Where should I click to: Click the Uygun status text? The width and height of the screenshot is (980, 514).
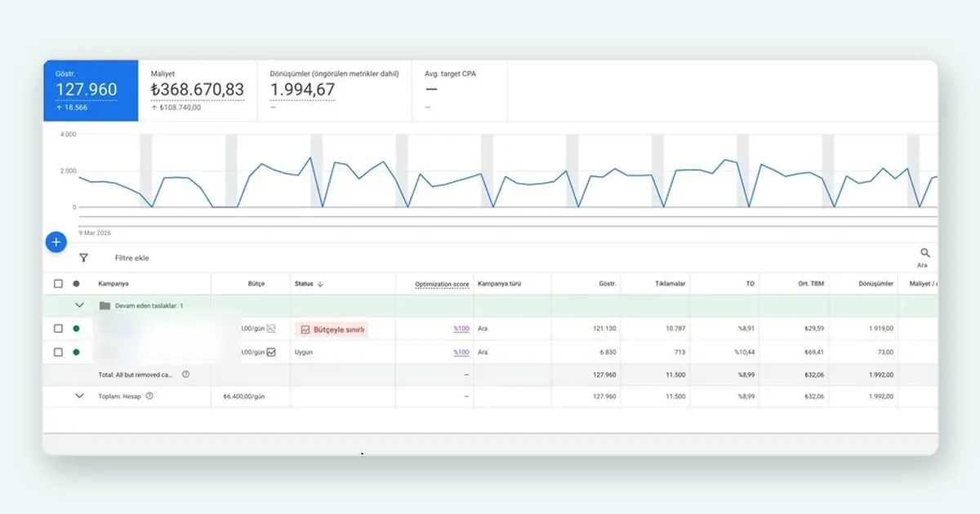point(304,352)
